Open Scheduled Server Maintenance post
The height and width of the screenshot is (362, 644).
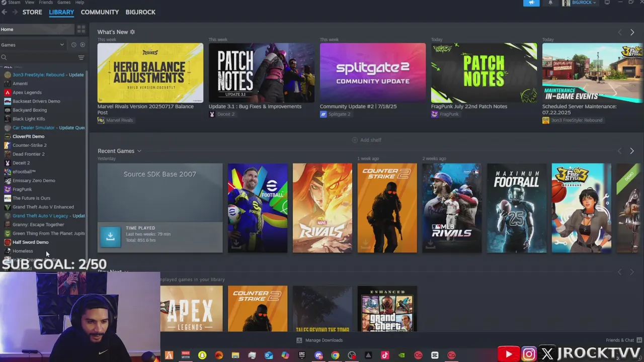pos(593,73)
